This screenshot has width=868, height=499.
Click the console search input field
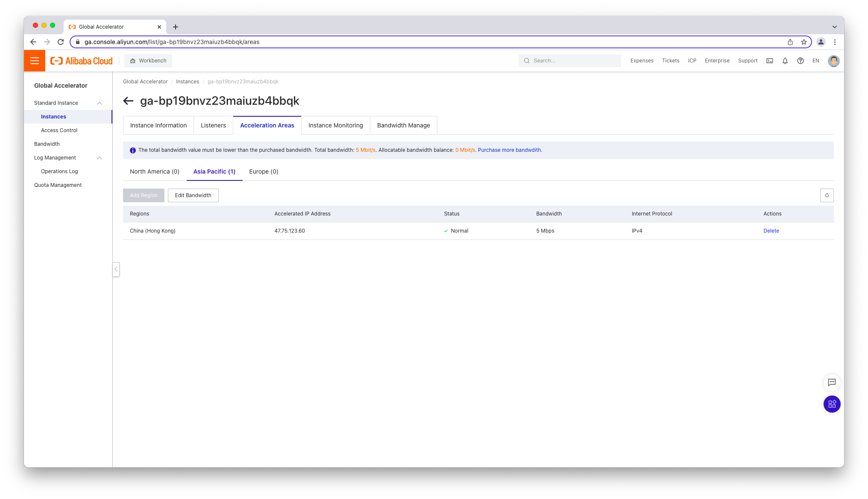click(x=572, y=61)
